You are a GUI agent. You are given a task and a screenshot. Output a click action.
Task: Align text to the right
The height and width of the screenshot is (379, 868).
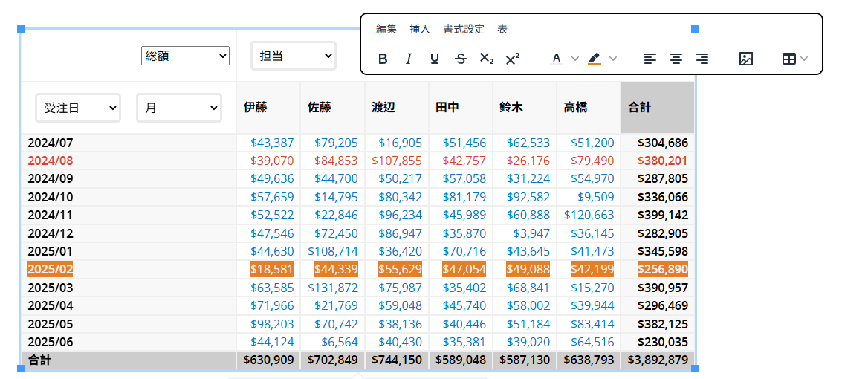(702, 59)
